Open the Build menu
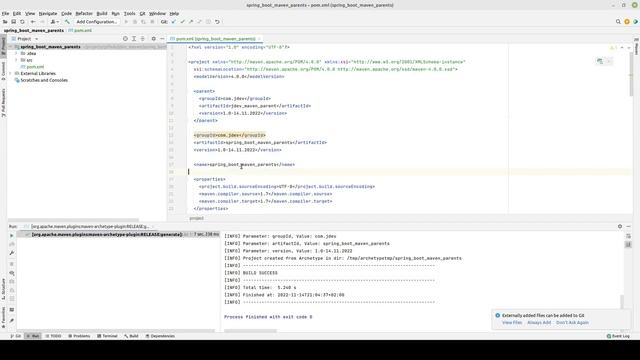 point(102,13)
